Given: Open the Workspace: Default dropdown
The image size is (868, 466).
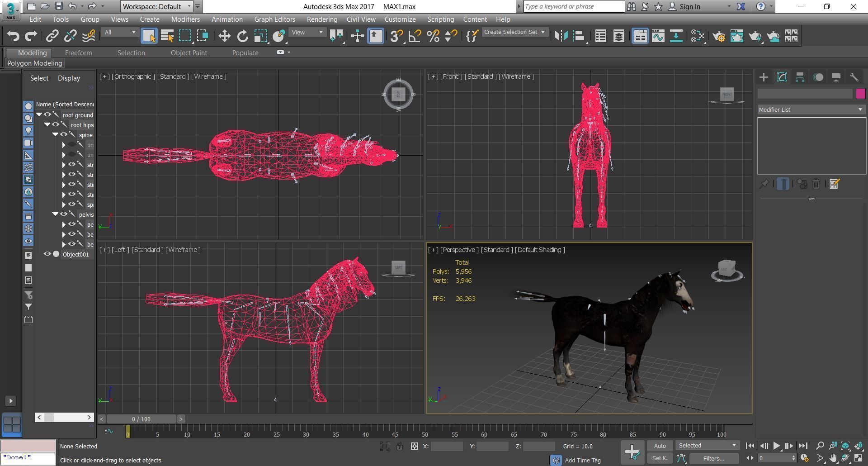Looking at the screenshot, I should tap(156, 6).
